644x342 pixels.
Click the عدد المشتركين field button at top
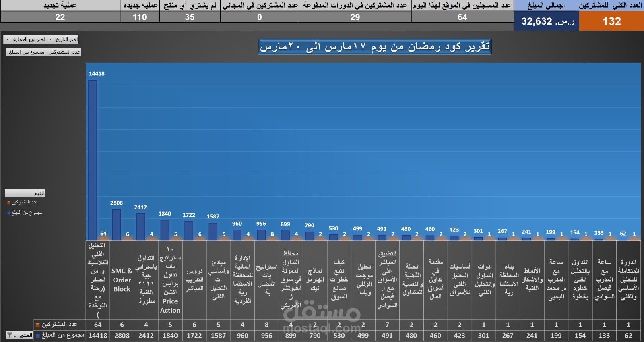click(x=64, y=52)
